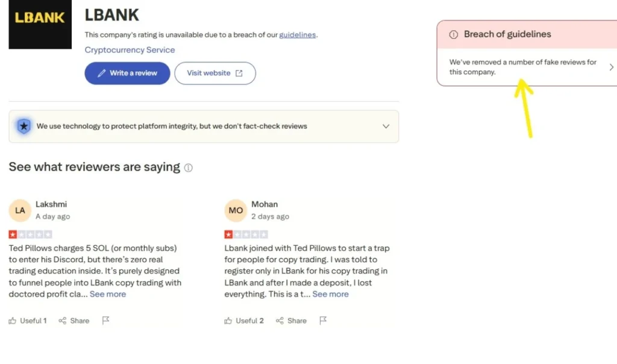This screenshot has width=617, height=364.
Task: Click the LBANK company logo
Action: pyautogui.click(x=40, y=24)
